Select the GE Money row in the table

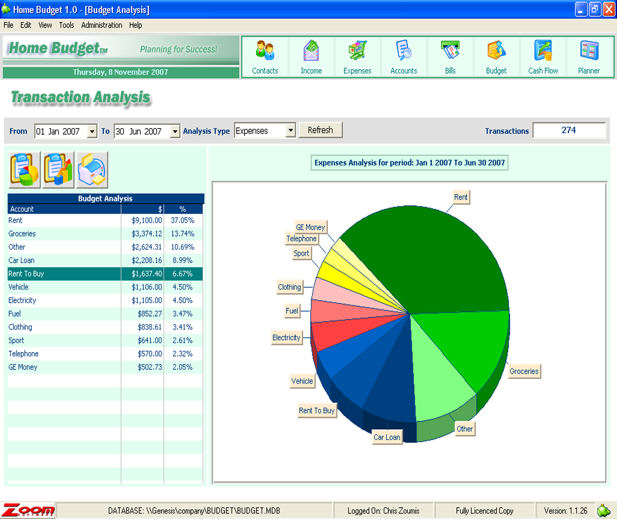105,367
